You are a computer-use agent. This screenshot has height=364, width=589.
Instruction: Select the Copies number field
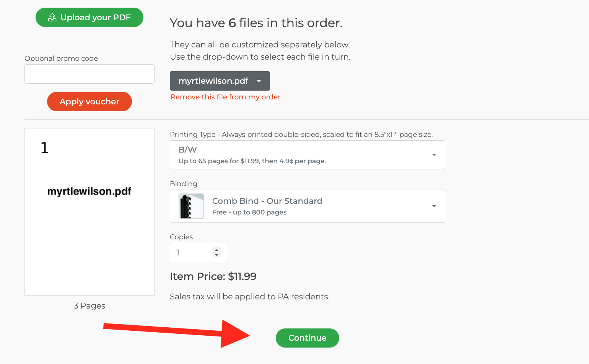click(199, 252)
